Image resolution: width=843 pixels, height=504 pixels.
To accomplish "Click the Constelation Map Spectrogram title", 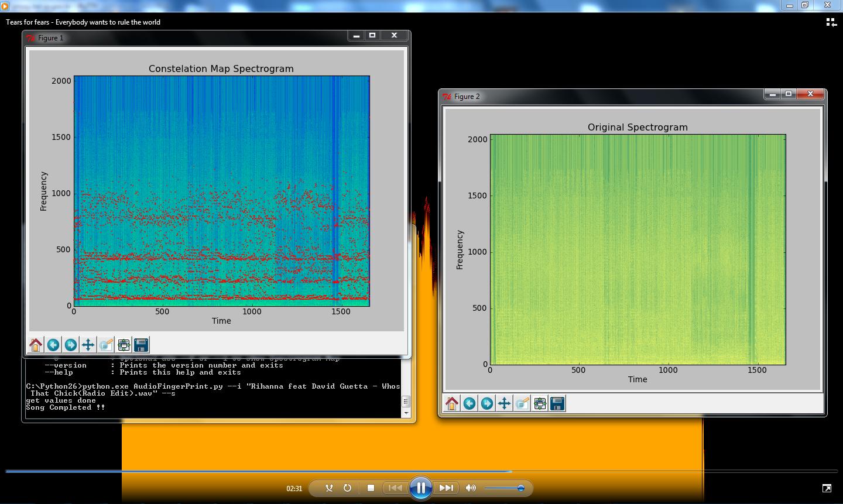I will 221,68.
